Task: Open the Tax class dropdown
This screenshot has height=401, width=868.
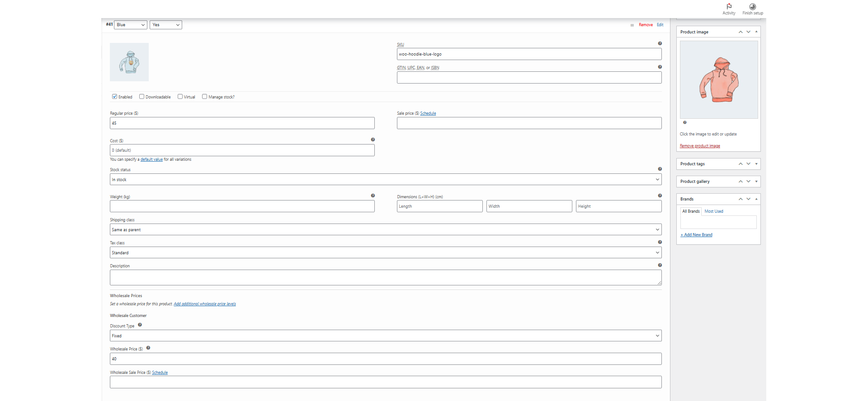Action: (x=386, y=252)
